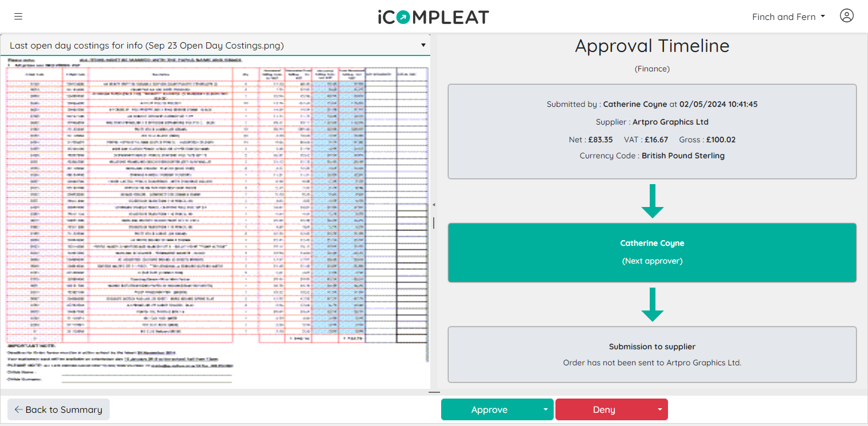Approve the order
This screenshot has height=426, width=868.
coord(490,409)
